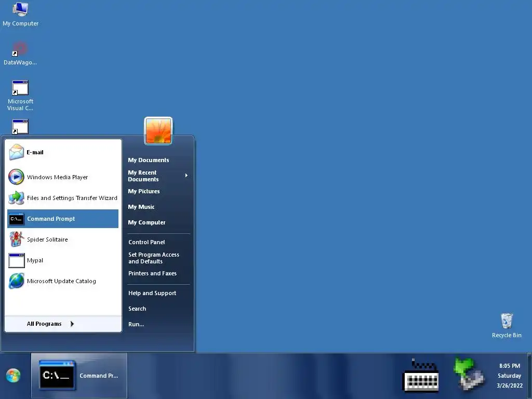Open My Computer in Start menu

(x=147, y=222)
